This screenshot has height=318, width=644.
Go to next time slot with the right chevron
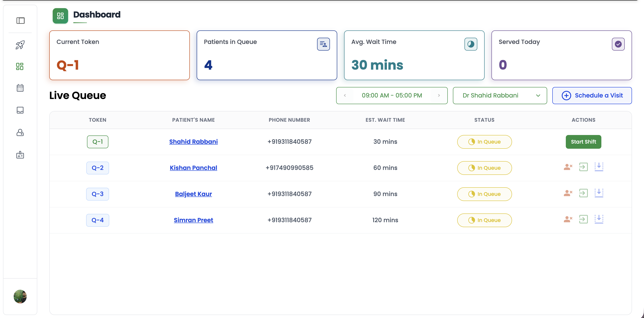click(x=439, y=96)
